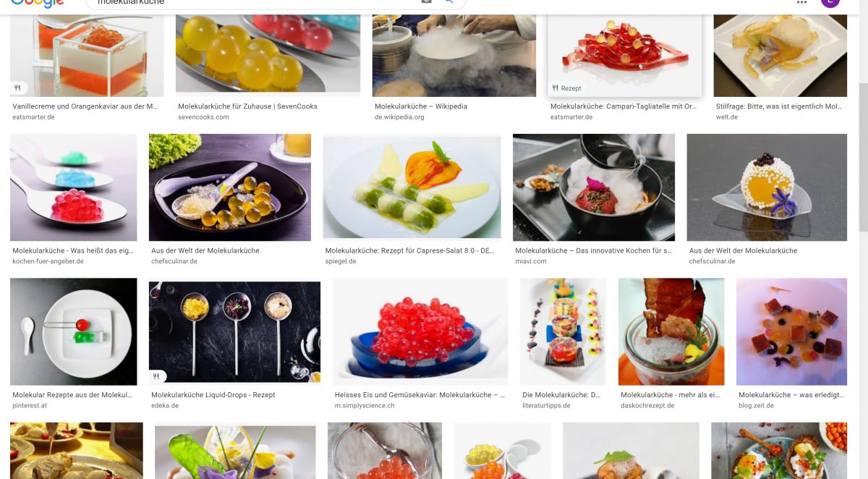This screenshot has height=479, width=868.
Task: Click the search magnifier icon
Action: point(448,2)
